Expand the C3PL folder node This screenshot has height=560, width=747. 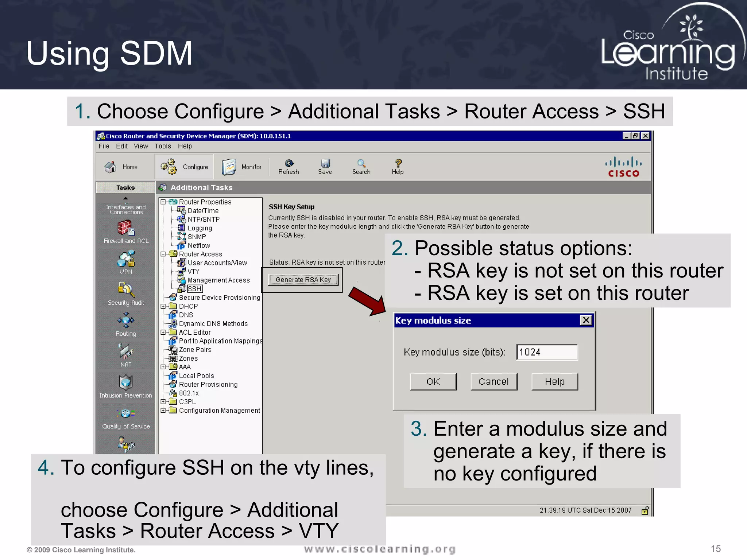coord(163,402)
